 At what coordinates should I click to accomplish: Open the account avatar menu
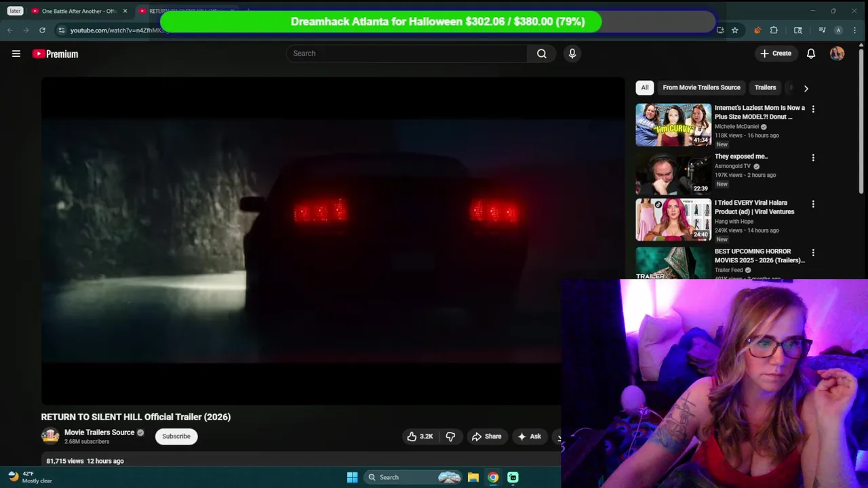click(837, 54)
